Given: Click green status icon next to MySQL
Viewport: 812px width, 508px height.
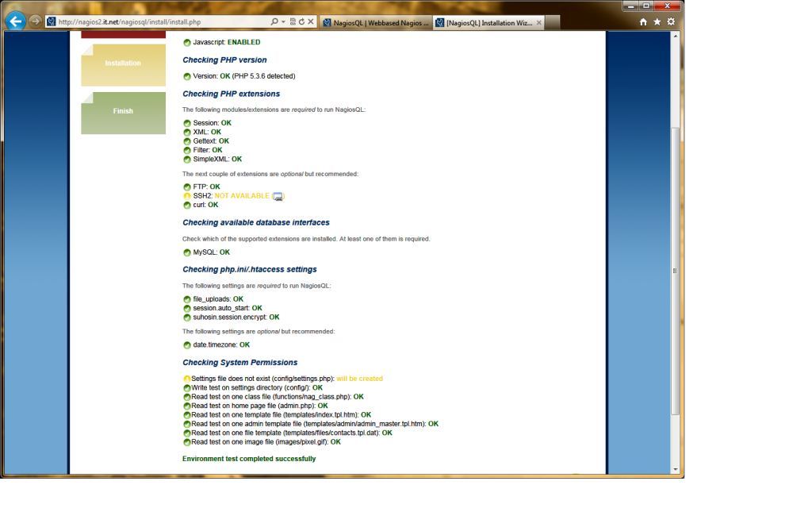Looking at the screenshot, I should (x=187, y=252).
